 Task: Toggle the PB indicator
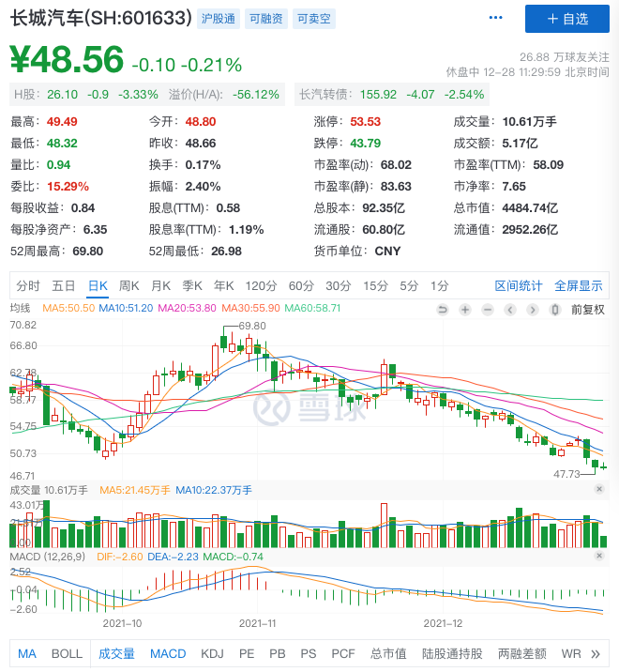click(278, 654)
